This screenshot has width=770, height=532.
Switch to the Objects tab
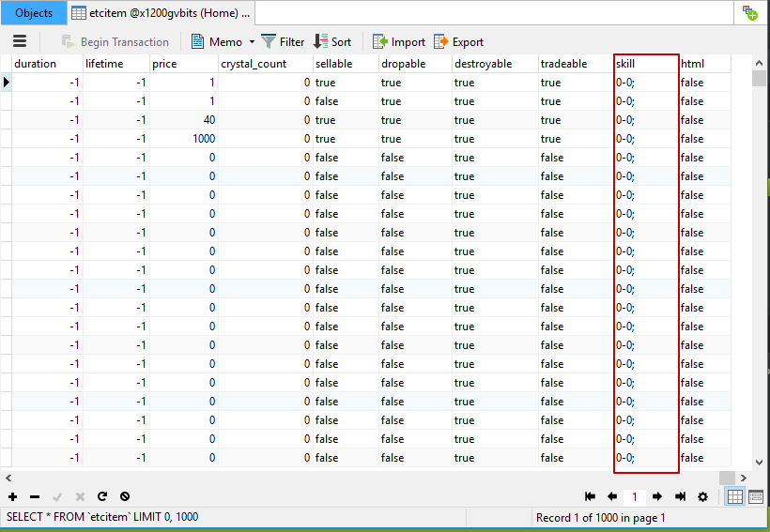click(34, 13)
